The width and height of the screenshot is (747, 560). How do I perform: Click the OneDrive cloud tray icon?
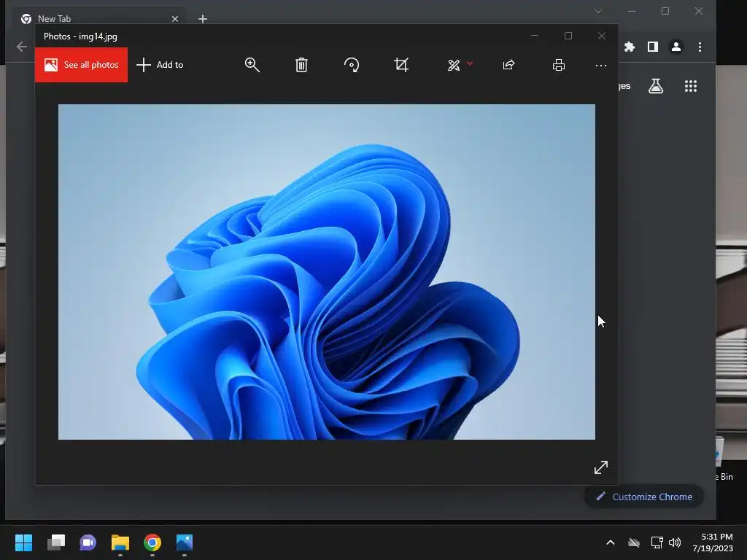click(x=634, y=542)
